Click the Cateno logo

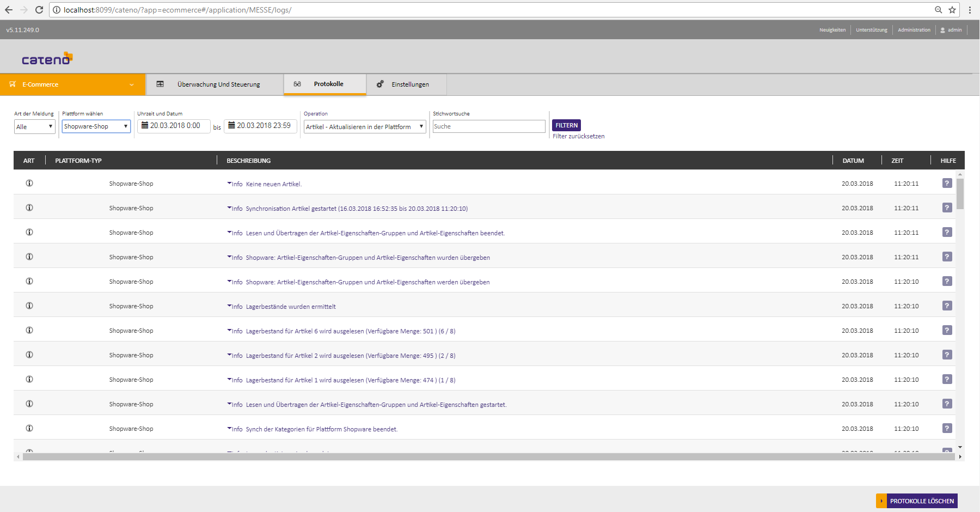(x=47, y=59)
